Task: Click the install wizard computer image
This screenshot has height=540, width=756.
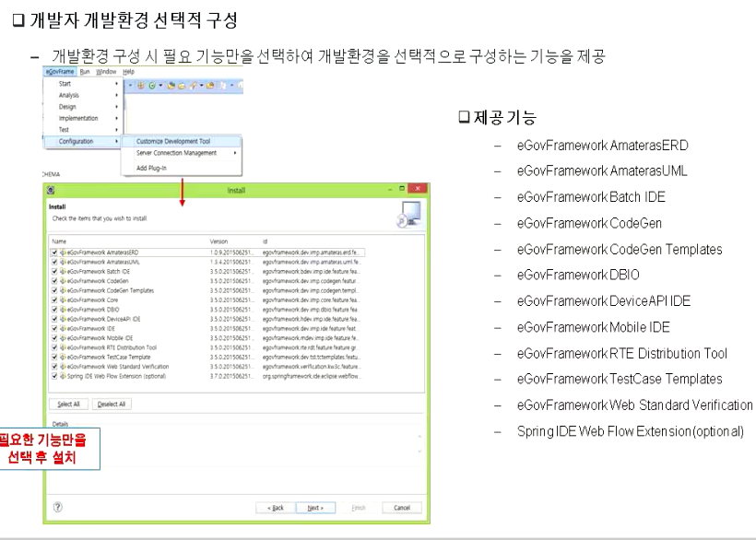Action: (408, 214)
